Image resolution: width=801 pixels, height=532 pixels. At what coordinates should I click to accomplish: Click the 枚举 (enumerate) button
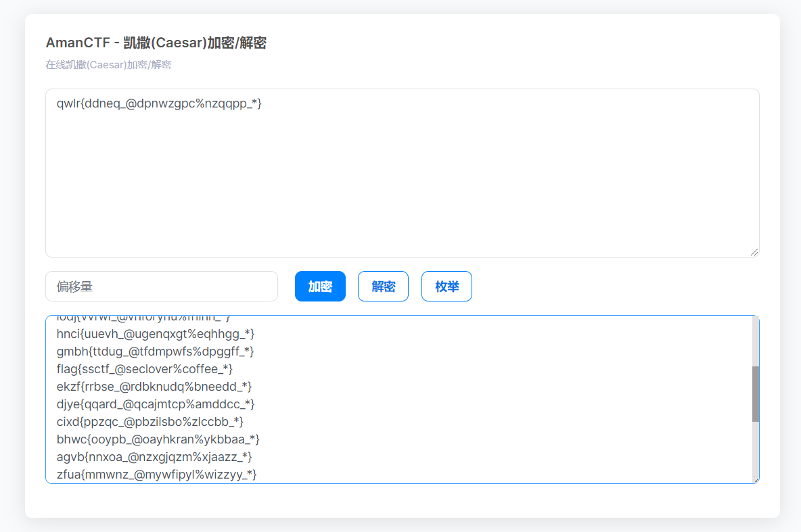tap(447, 286)
